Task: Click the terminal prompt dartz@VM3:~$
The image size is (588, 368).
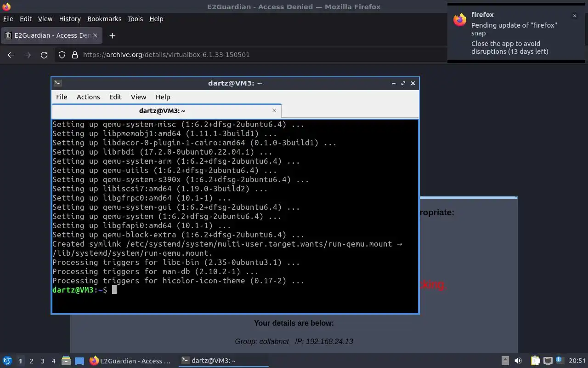Action: pos(79,290)
